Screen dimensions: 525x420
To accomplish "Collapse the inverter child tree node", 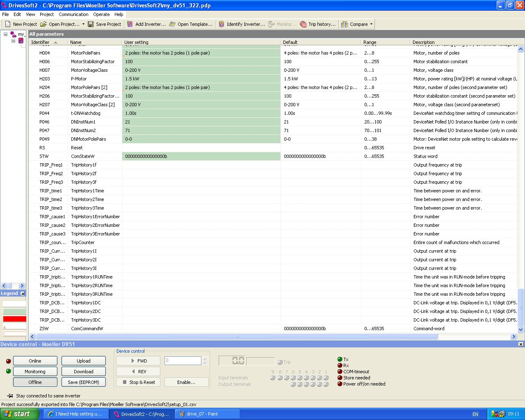I will tap(13, 41).
